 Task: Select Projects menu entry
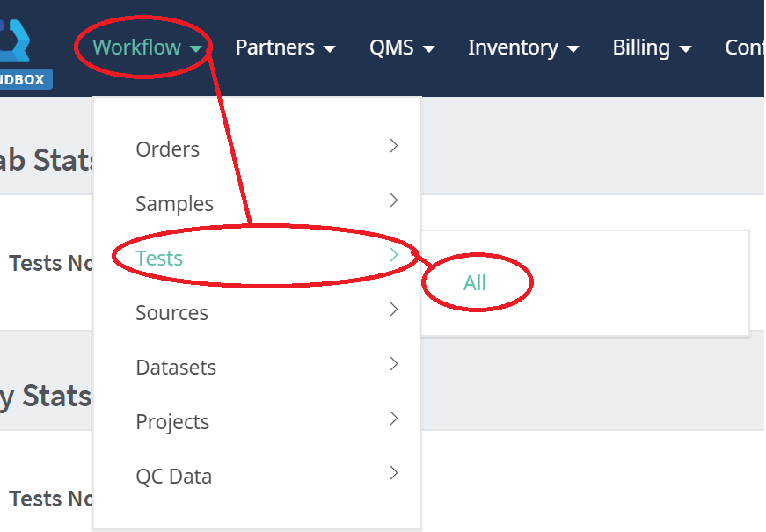(172, 422)
